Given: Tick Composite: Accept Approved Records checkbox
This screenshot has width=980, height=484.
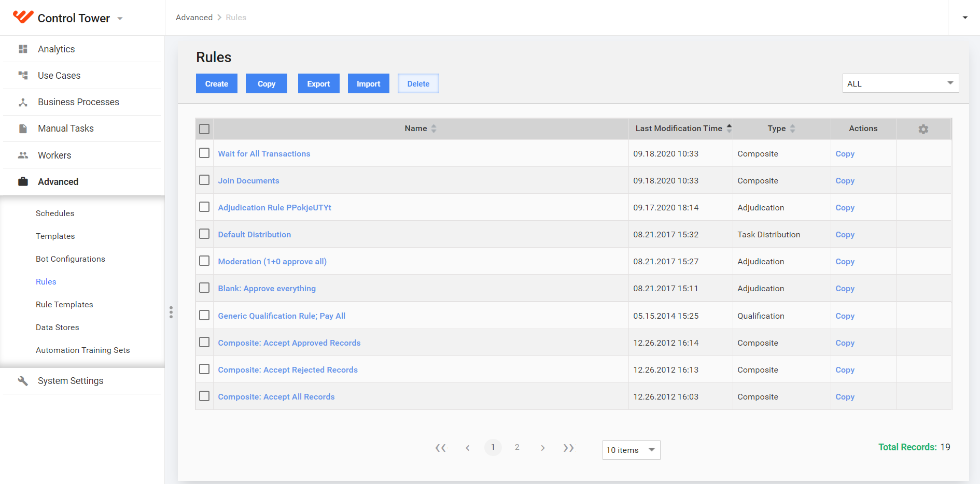Looking at the screenshot, I should (204, 342).
